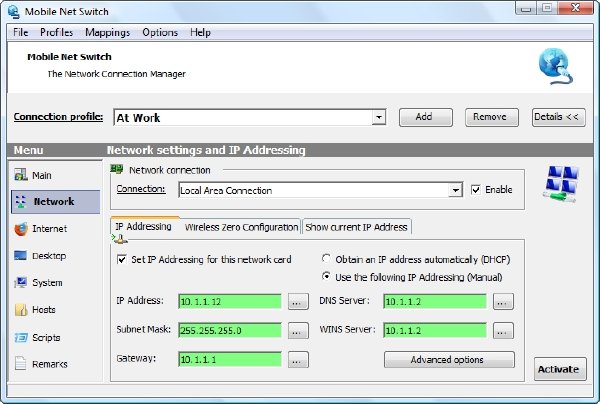Viewport: 600px width, 404px height.
Task: Click the small network icon under IP Addressing tab
Action: (x=120, y=239)
